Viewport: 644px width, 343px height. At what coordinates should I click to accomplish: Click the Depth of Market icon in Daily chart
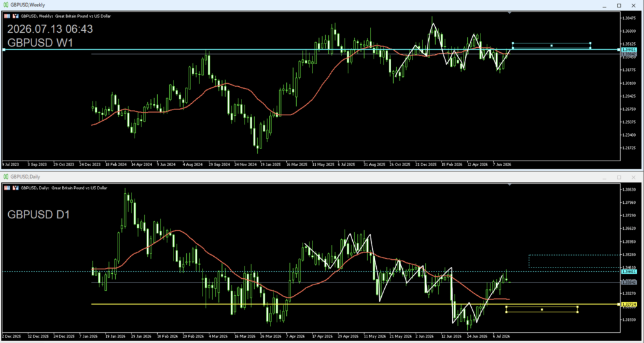(x=8, y=188)
